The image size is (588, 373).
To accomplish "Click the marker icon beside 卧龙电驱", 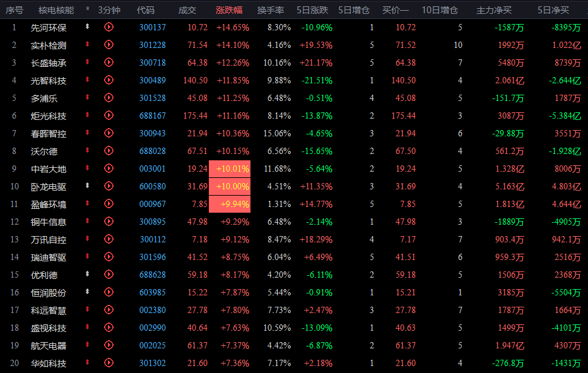I will click(x=87, y=186).
